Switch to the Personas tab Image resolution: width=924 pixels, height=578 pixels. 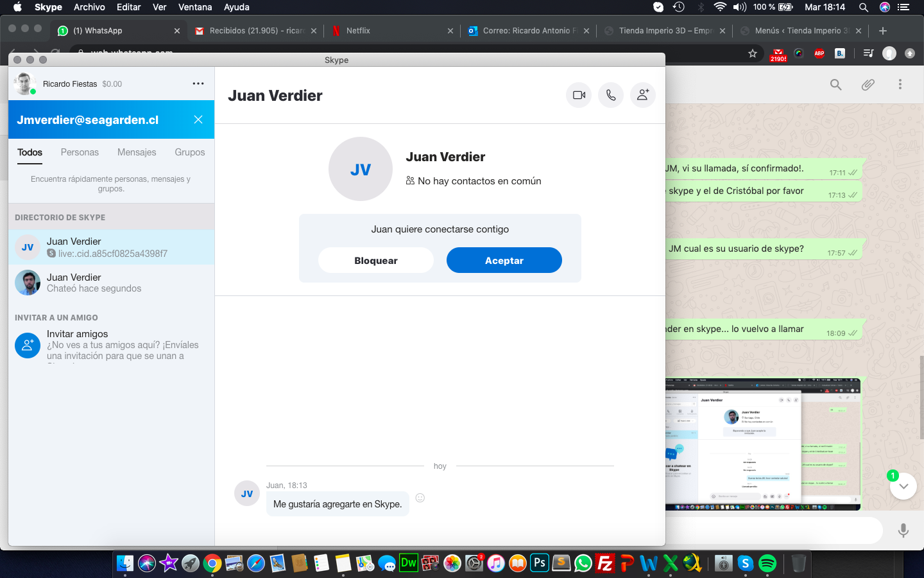[80, 152]
